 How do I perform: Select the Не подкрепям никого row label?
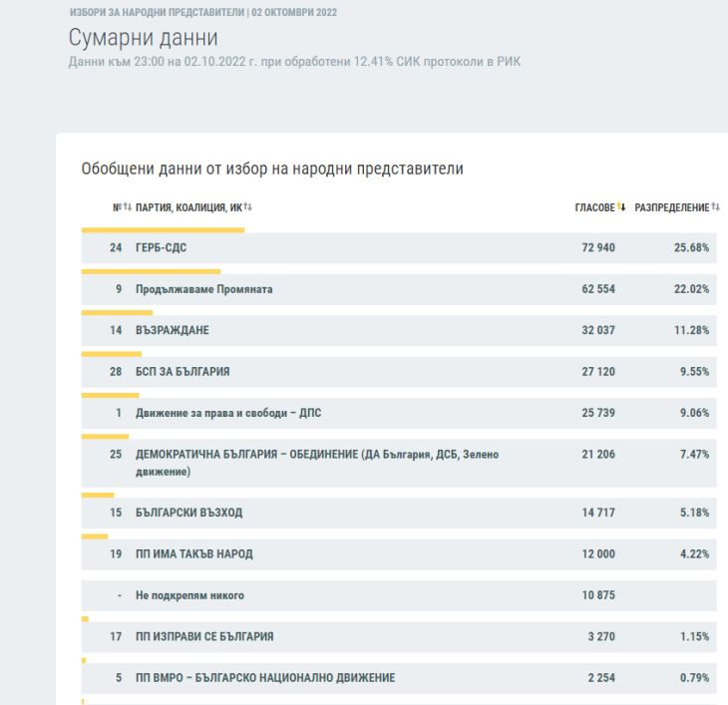click(189, 595)
